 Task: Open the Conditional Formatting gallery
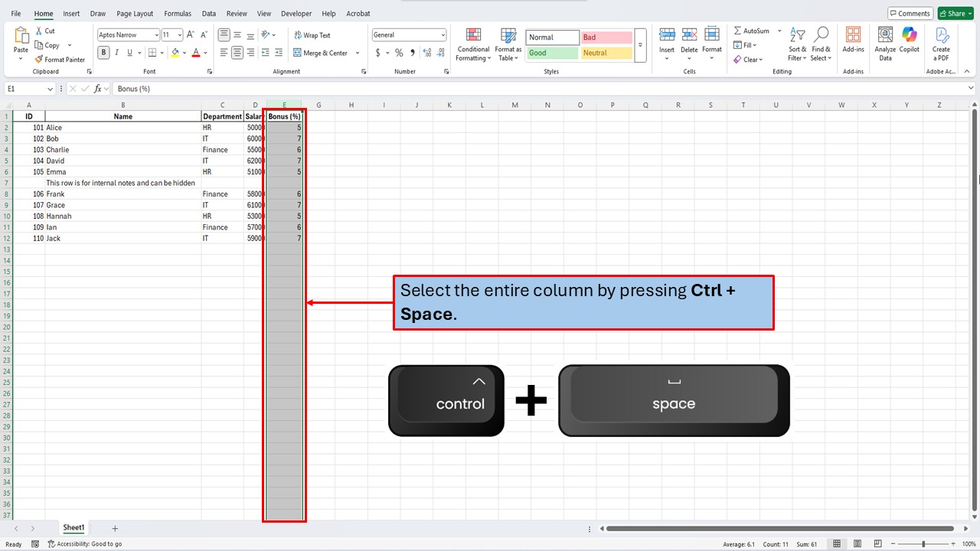point(472,44)
